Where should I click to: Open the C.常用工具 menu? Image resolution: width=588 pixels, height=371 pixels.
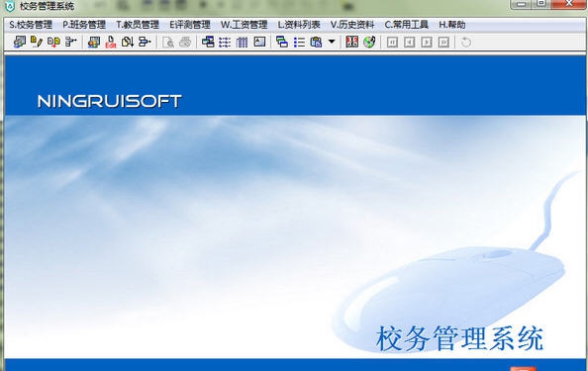tap(407, 25)
